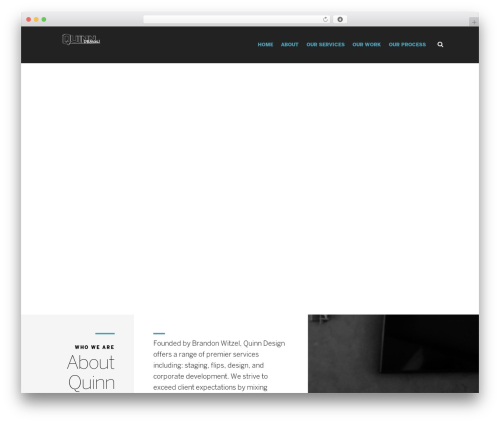Click the About Quinn heading
500x423 pixels.
91,372
